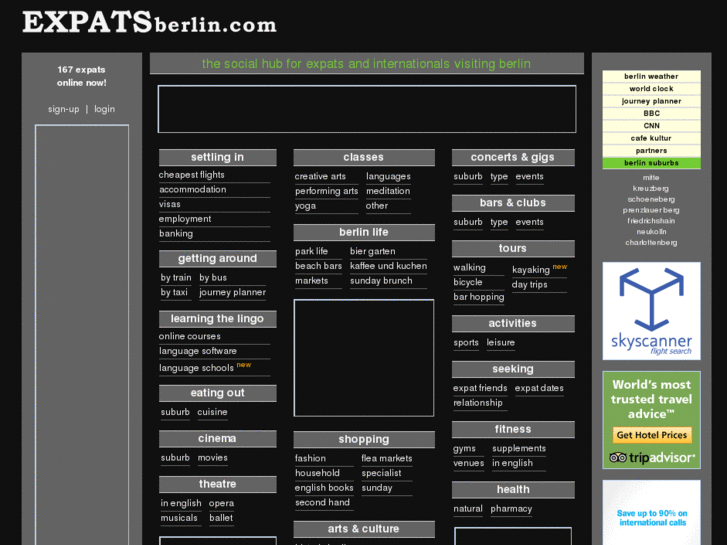Open journey planner under getting around
The width and height of the screenshot is (727, 545).
(x=232, y=292)
